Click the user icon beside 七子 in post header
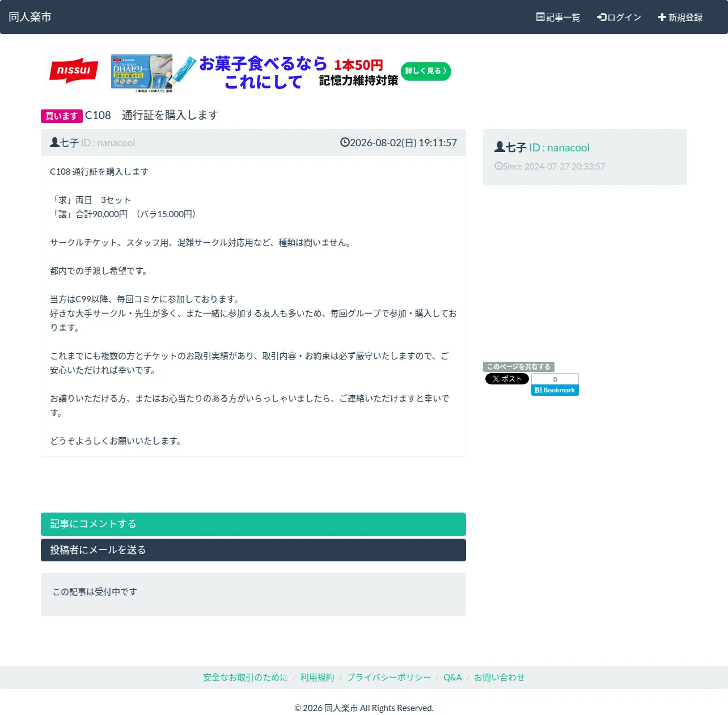 54,142
